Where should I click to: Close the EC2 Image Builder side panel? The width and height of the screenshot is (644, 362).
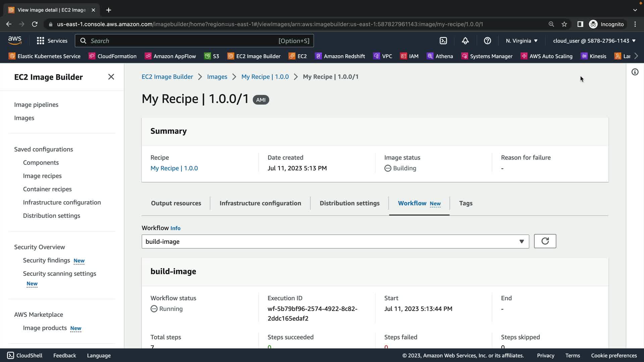tap(111, 77)
